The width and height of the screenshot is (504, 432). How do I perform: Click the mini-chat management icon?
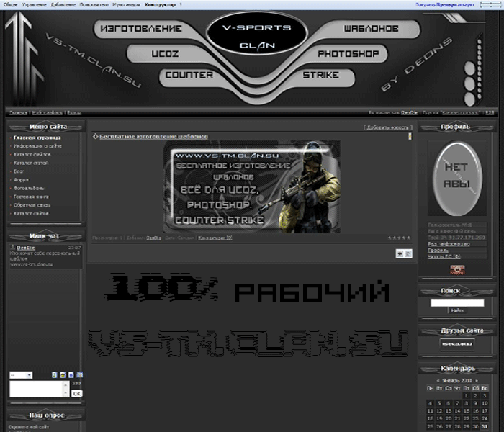pos(79,375)
